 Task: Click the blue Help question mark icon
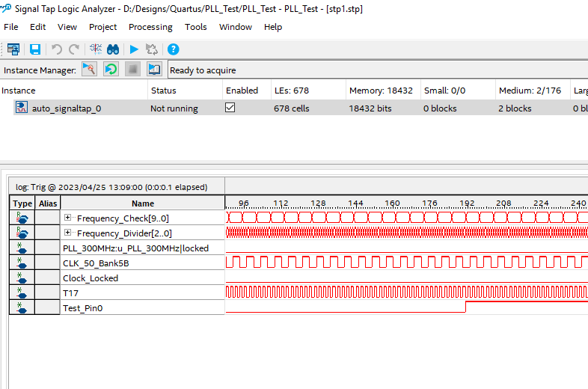click(174, 49)
